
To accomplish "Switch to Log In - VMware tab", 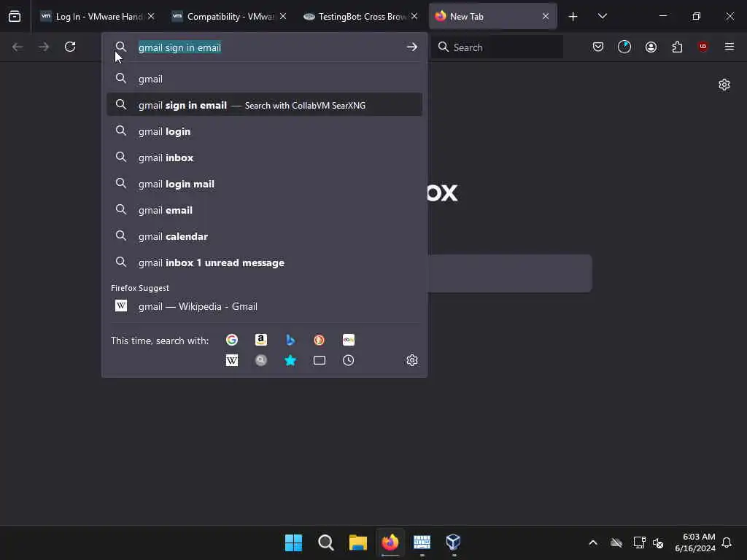I will pyautogui.click(x=97, y=16).
